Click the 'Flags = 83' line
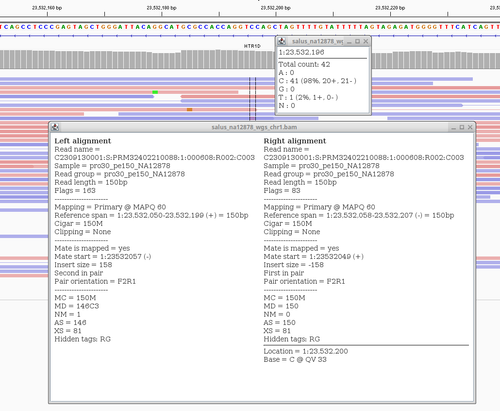 point(282,191)
